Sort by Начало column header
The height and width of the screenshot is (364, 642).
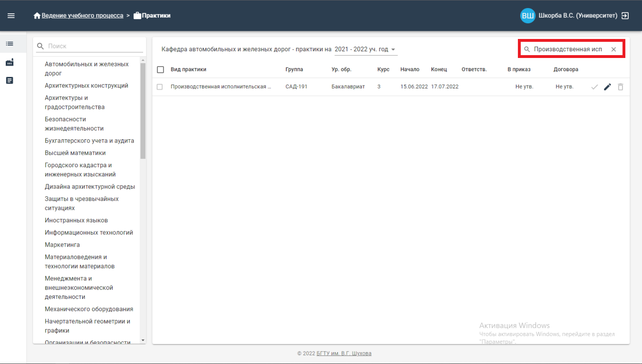410,69
